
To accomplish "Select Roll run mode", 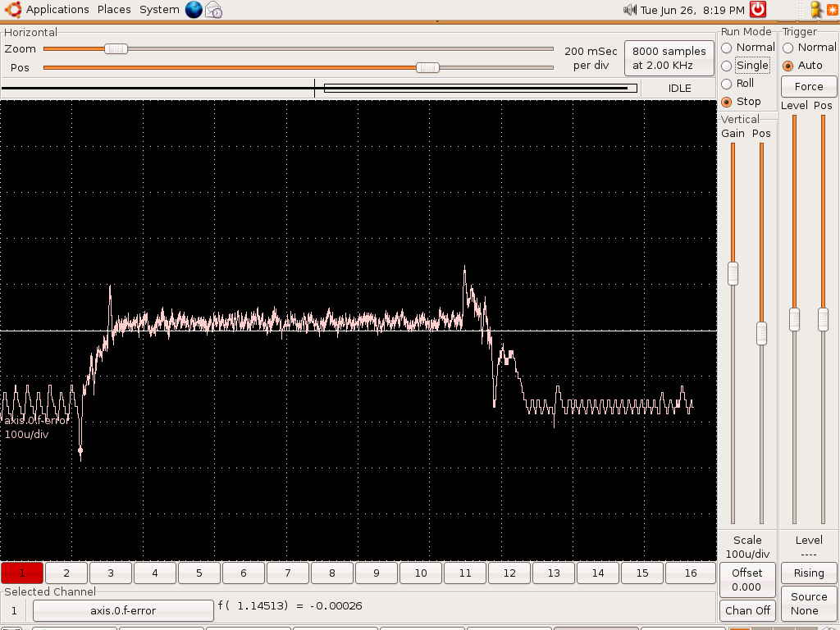I will point(737,84).
